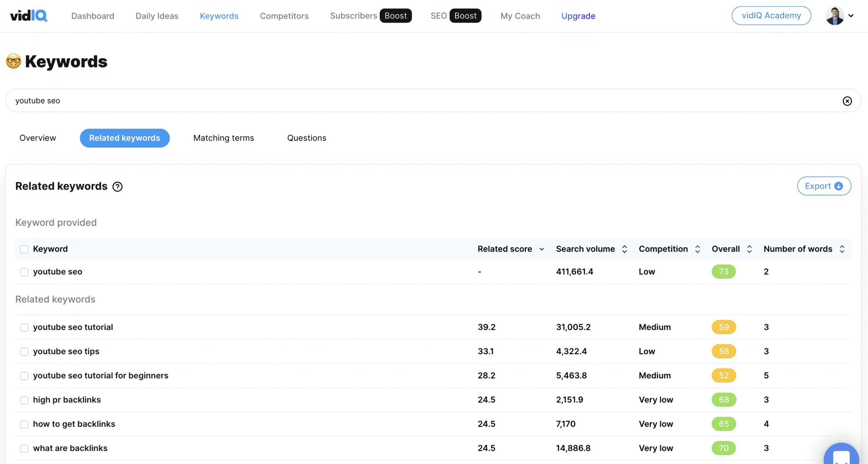868x464 pixels.
Task: Click the 'youtube seo tips' keyword text
Action: pyautogui.click(x=66, y=351)
